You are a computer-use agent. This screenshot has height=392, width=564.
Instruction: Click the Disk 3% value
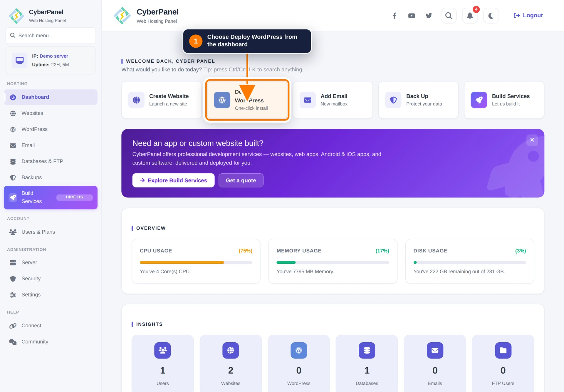521,251
